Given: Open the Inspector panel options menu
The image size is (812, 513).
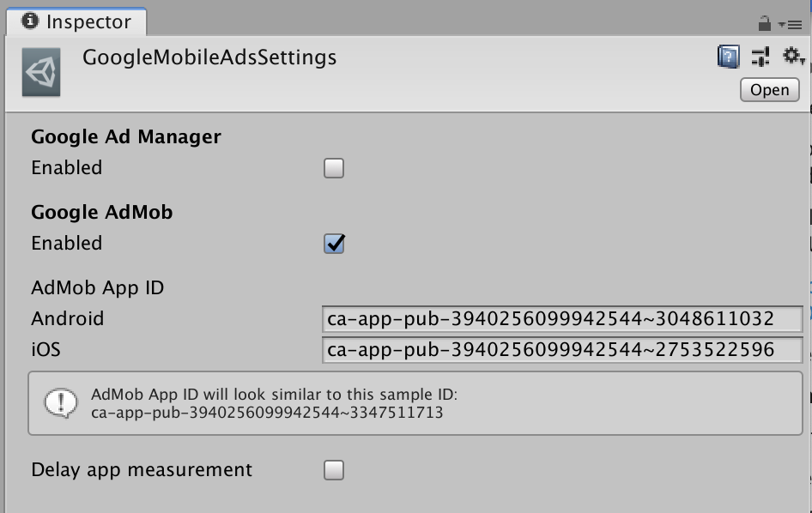Looking at the screenshot, I should coord(789,25).
